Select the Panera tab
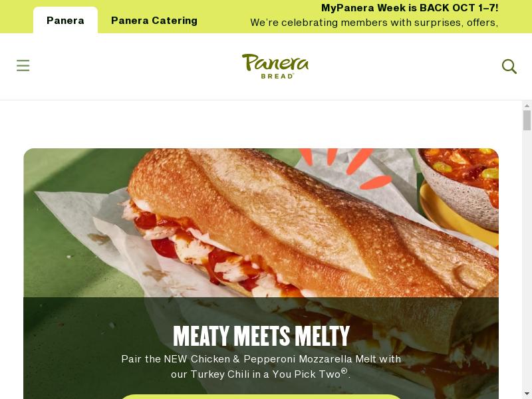532x399 pixels. (x=65, y=21)
